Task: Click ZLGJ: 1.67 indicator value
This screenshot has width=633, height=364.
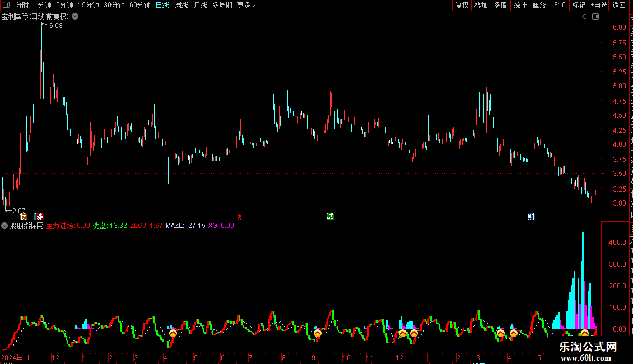Action: 146,226
